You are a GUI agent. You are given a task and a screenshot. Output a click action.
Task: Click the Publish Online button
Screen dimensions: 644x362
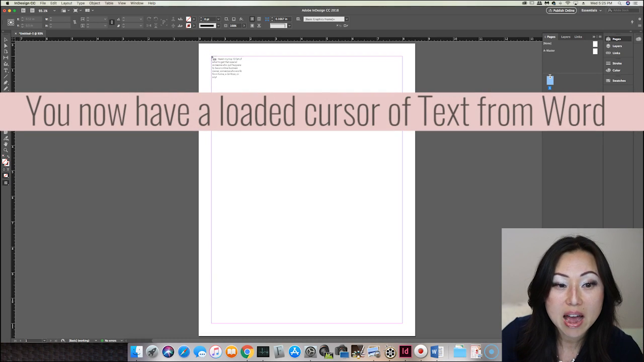561,11
